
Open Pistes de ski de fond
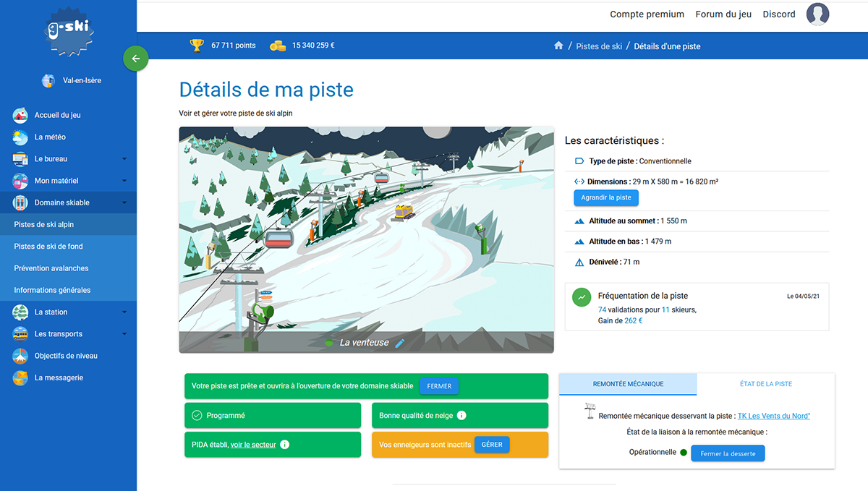click(x=68, y=247)
